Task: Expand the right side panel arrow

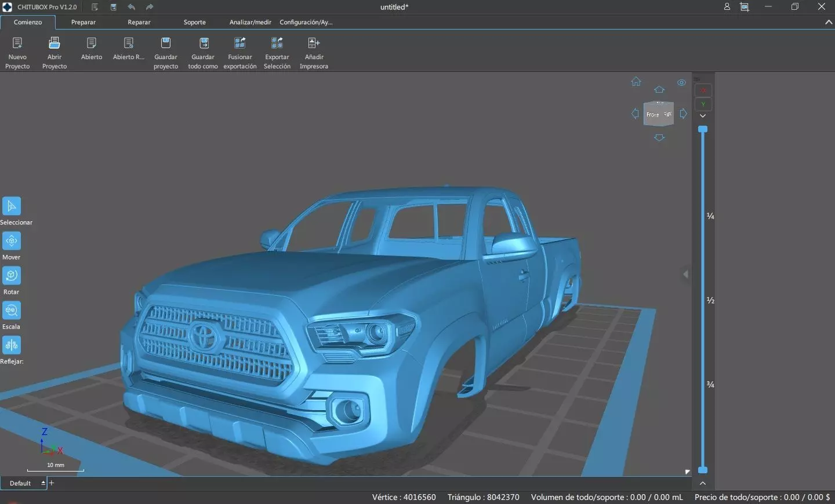Action: (x=686, y=274)
